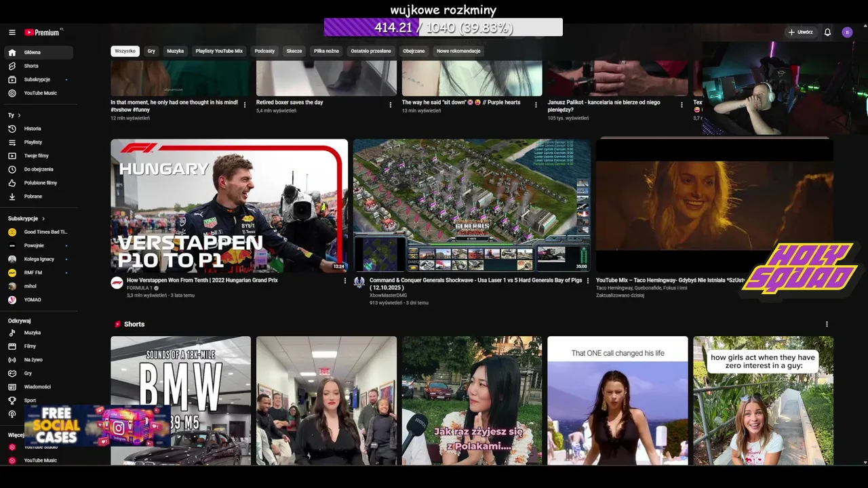
Task: Open Pobrane downloads
Action: (x=38, y=196)
